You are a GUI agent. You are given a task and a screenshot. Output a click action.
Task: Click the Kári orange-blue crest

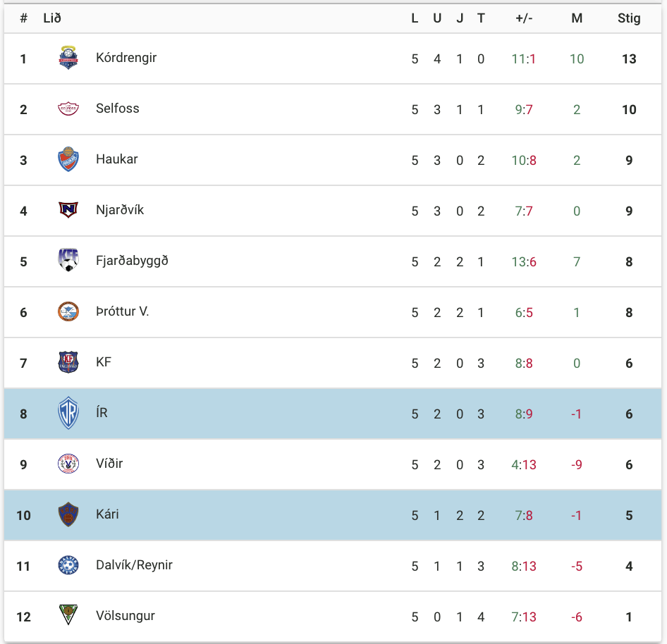click(x=68, y=514)
